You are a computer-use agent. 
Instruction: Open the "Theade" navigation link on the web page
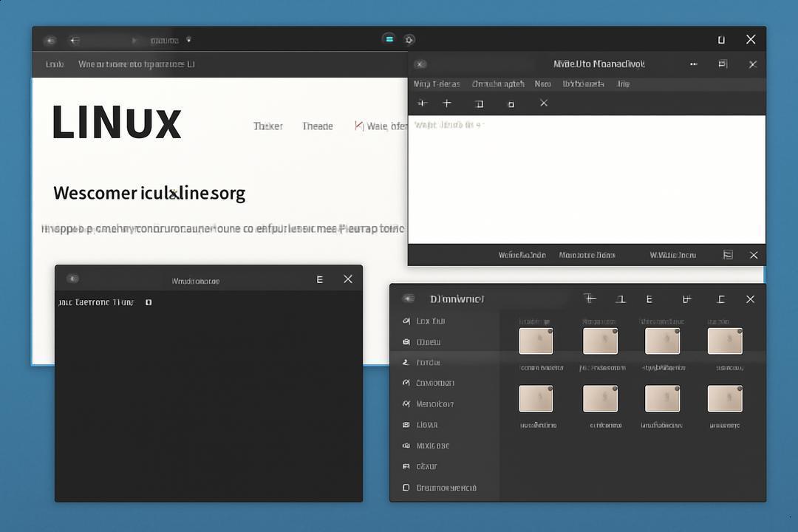[x=318, y=126]
